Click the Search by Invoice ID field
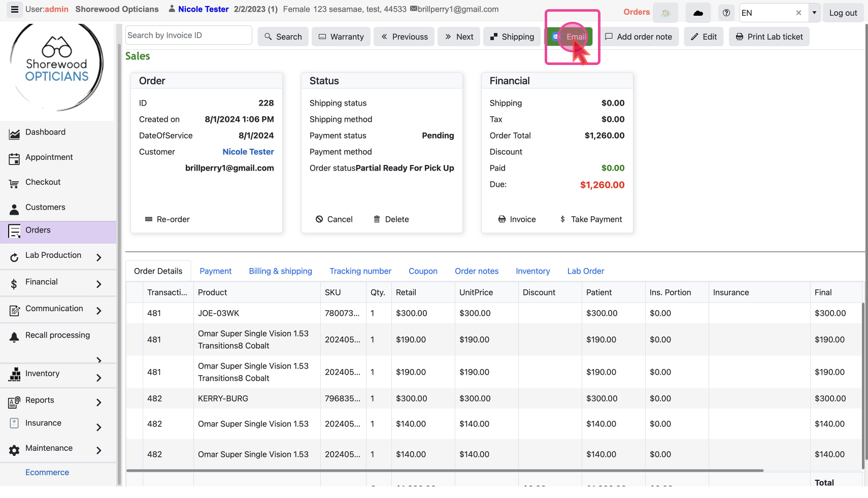 (188, 36)
